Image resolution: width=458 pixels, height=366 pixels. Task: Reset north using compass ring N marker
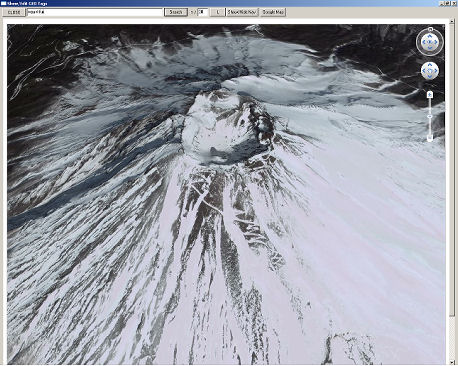click(x=430, y=29)
